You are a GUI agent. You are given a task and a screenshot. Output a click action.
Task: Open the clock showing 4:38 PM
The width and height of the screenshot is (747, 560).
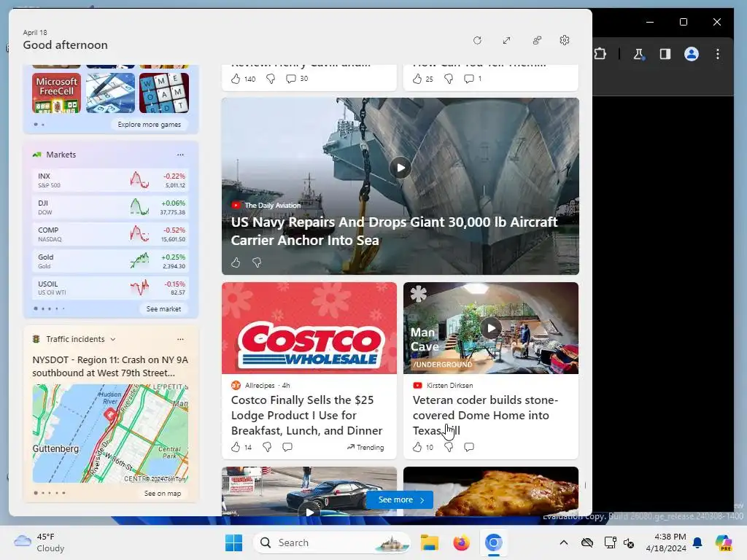point(666,542)
